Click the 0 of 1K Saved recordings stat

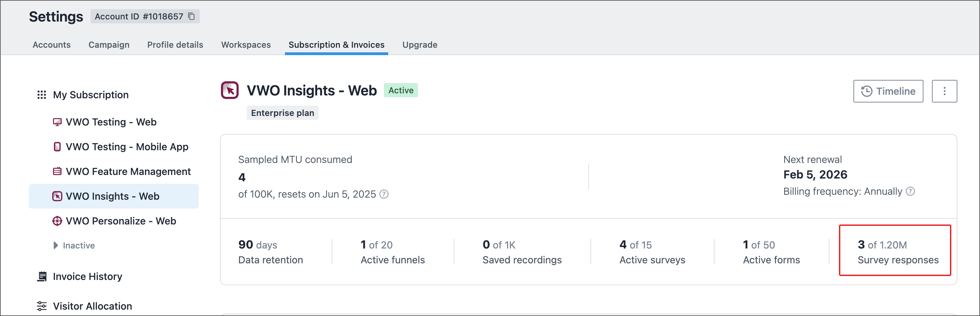coord(522,252)
